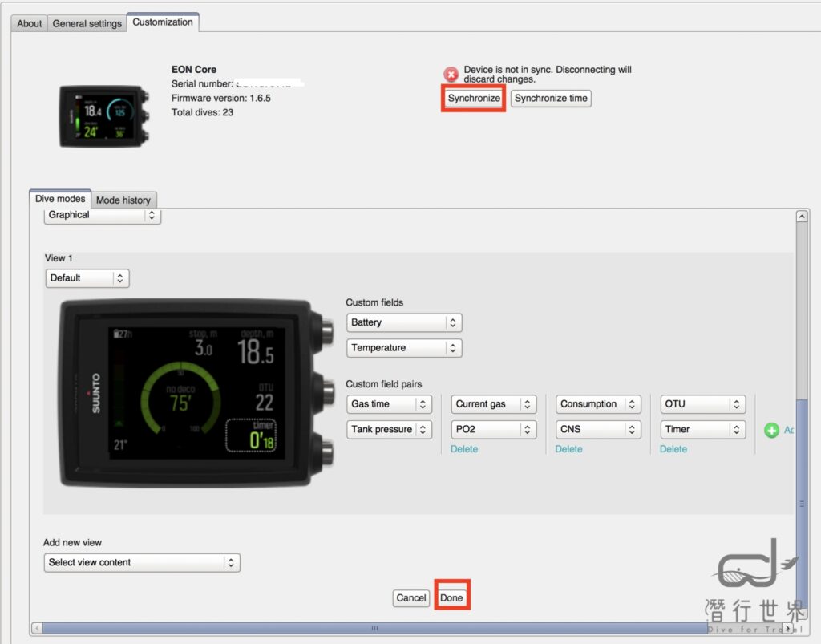Click the red not-in-sync error icon

(451, 75)
